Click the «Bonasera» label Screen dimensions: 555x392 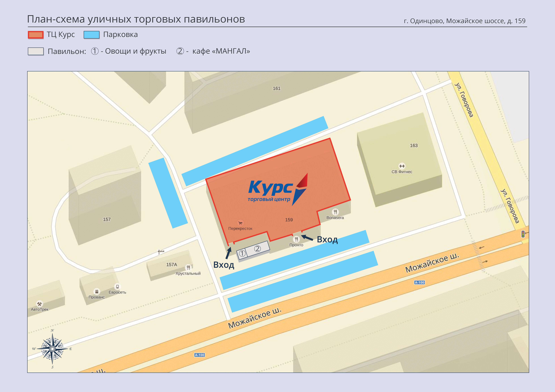tap(335, 218)
